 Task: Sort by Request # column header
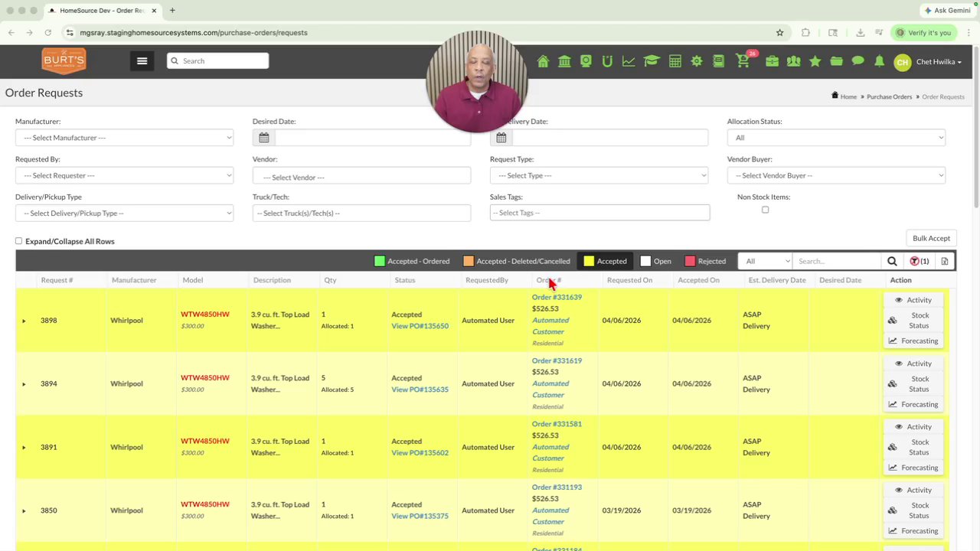(x=57, y=280)
